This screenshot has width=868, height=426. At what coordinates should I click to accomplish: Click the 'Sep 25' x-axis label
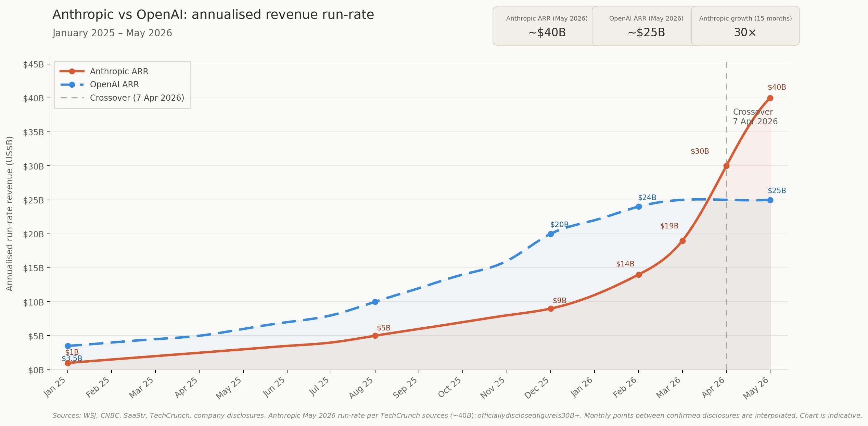click(405, 388)
